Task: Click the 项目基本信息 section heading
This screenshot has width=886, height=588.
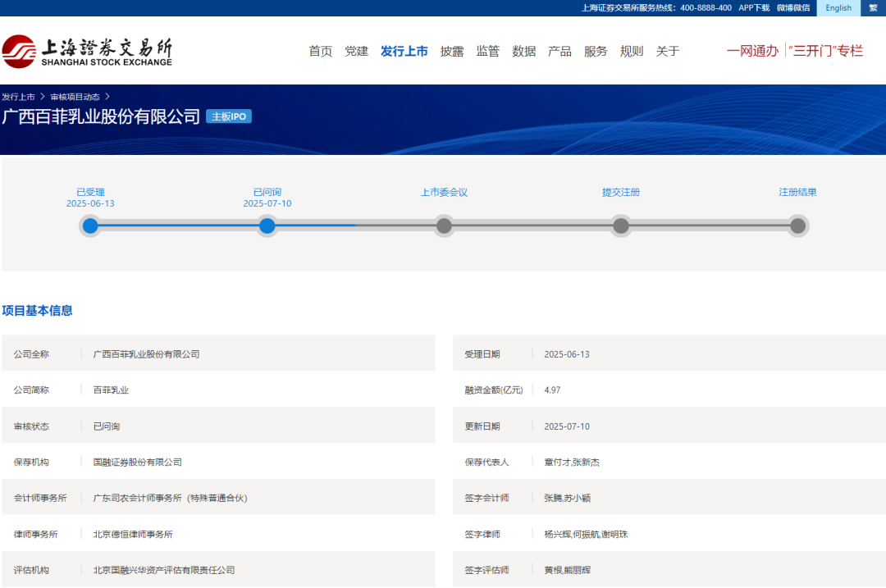Action: pos(37,311)
